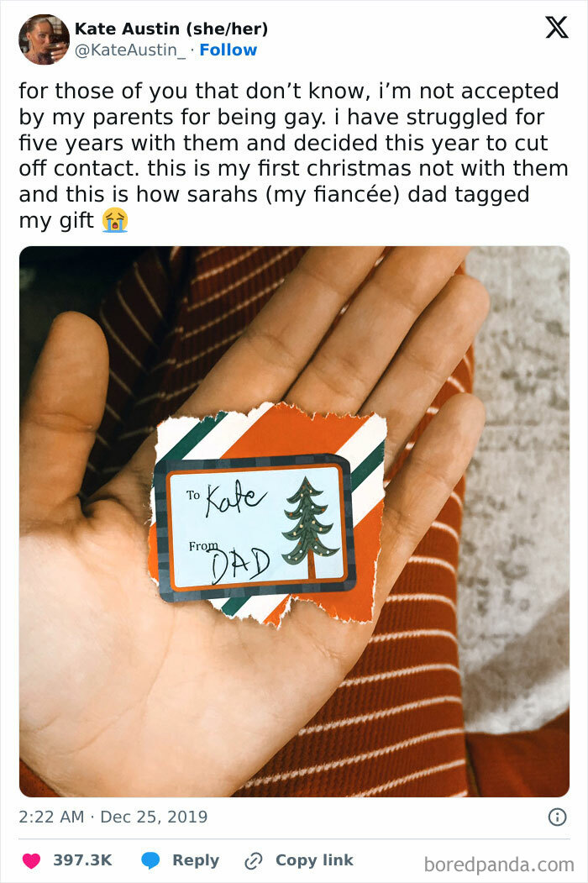This screenshot has width=588, height=883.
Task: Open the 2:22 AM time link
Action: pos(51,817)
